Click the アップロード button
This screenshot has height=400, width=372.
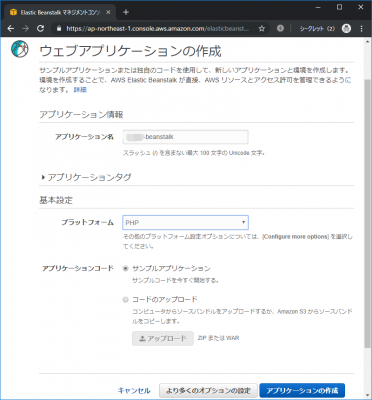(163, 338)
